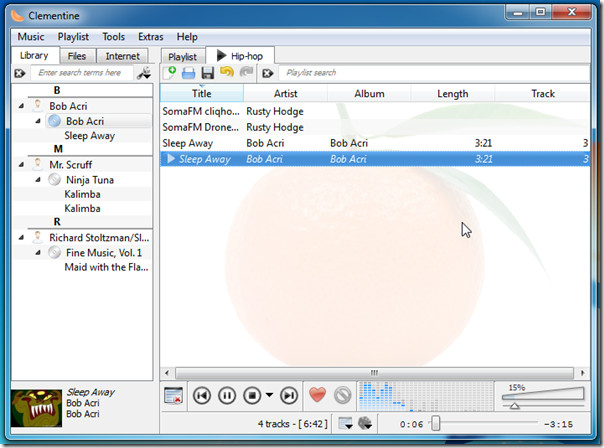The width and height of the screenshot is (604, 448).
Task: Love the track with heart icon
Action: (317, 395)
